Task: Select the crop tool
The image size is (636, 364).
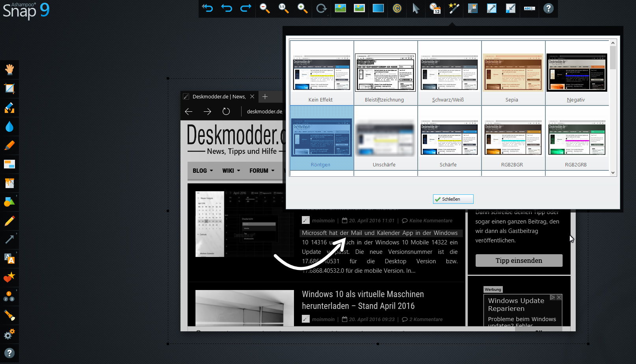Action: [x=9, y=89]
